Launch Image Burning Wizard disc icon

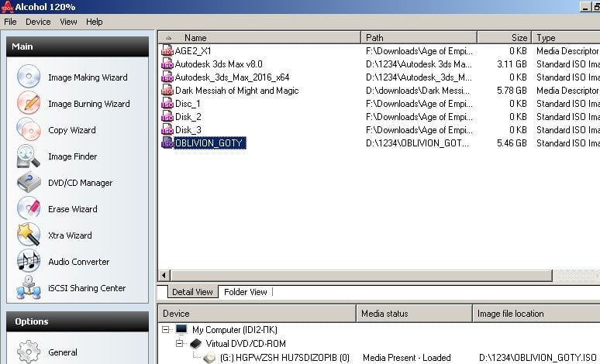click(x=29, y=103)
